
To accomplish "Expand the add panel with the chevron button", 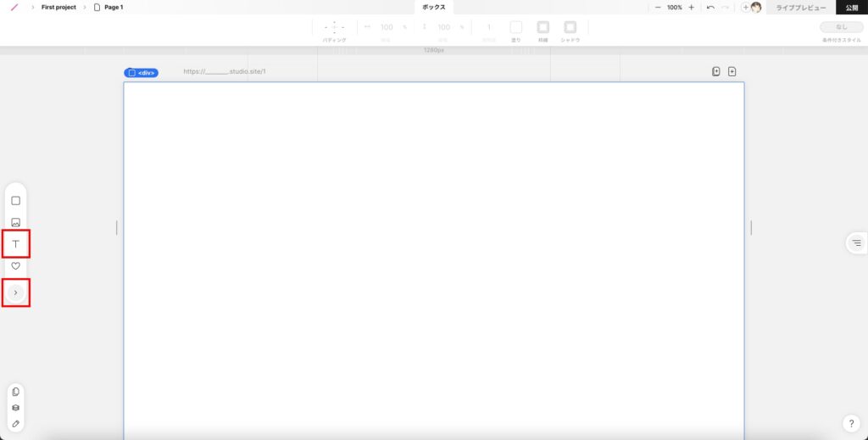I will click(15, 292).
